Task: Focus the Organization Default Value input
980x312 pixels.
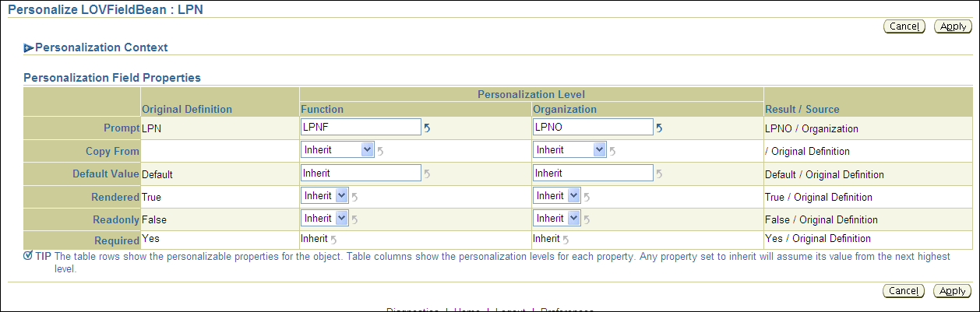Action: point(593,174)
